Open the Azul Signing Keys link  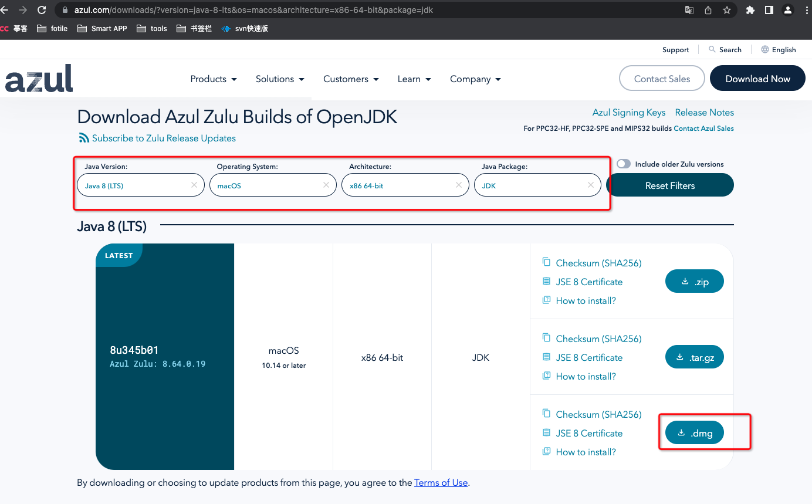tap(629, 112)
